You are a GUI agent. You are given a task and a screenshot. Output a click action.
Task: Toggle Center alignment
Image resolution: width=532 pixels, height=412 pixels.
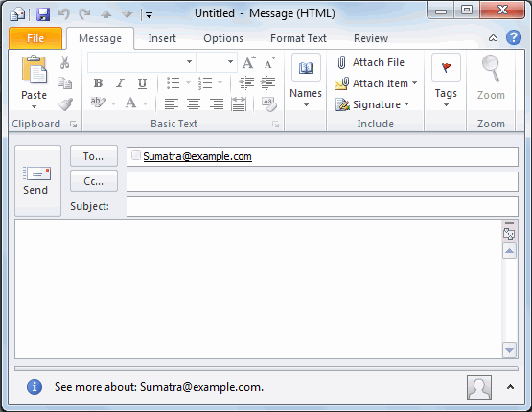click(x=194, y=103)
